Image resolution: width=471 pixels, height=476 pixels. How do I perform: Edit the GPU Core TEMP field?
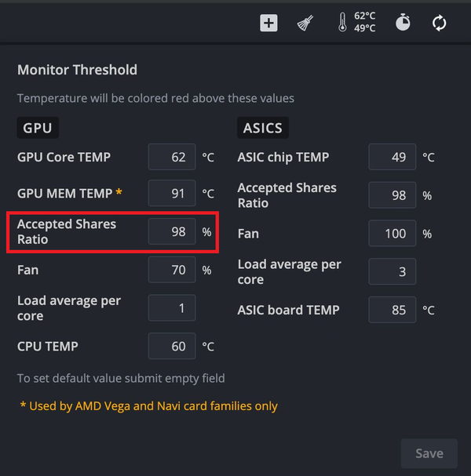click(x=172, y=157)
